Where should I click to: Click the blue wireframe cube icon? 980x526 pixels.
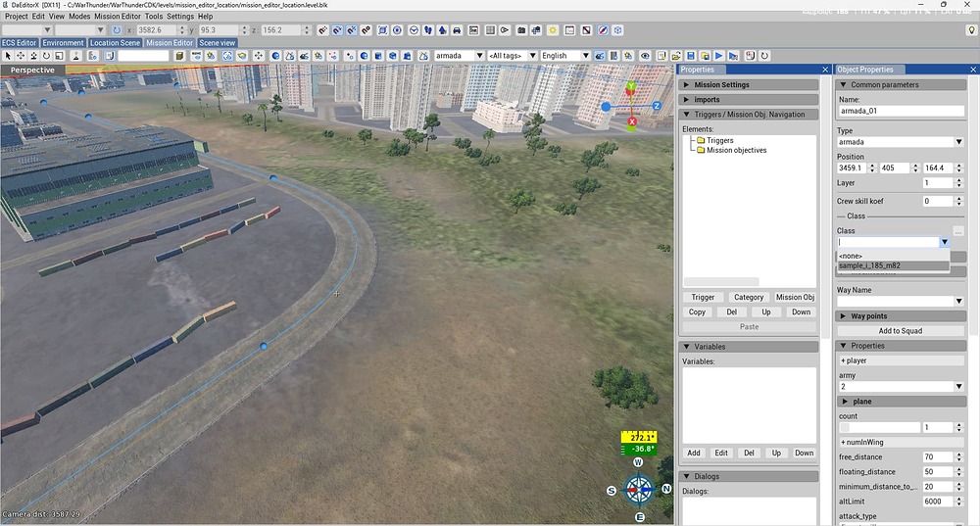point(617,30)
